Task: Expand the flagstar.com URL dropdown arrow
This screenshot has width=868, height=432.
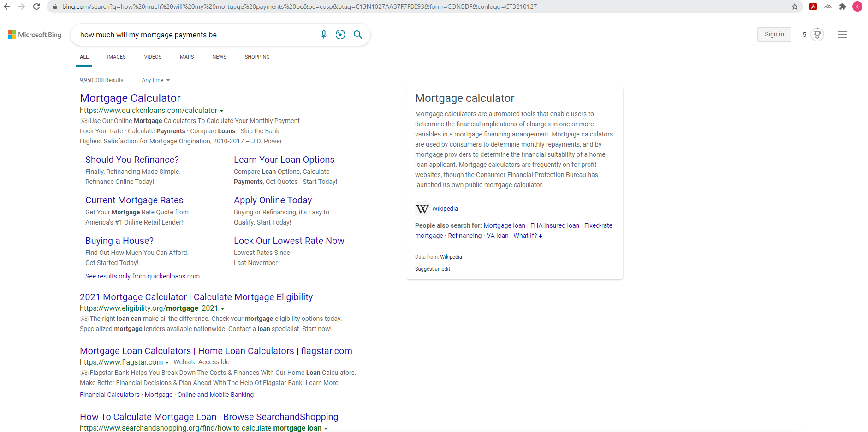Action: pos(167,363)
